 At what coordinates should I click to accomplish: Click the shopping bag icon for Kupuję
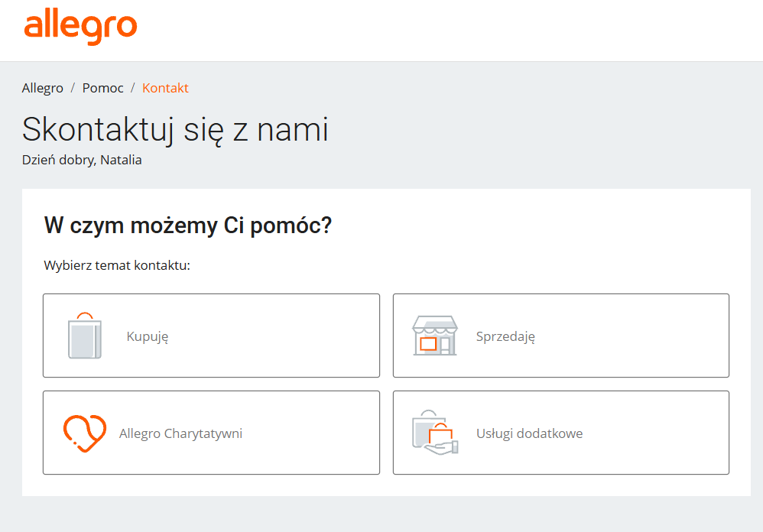pos(85,336)
